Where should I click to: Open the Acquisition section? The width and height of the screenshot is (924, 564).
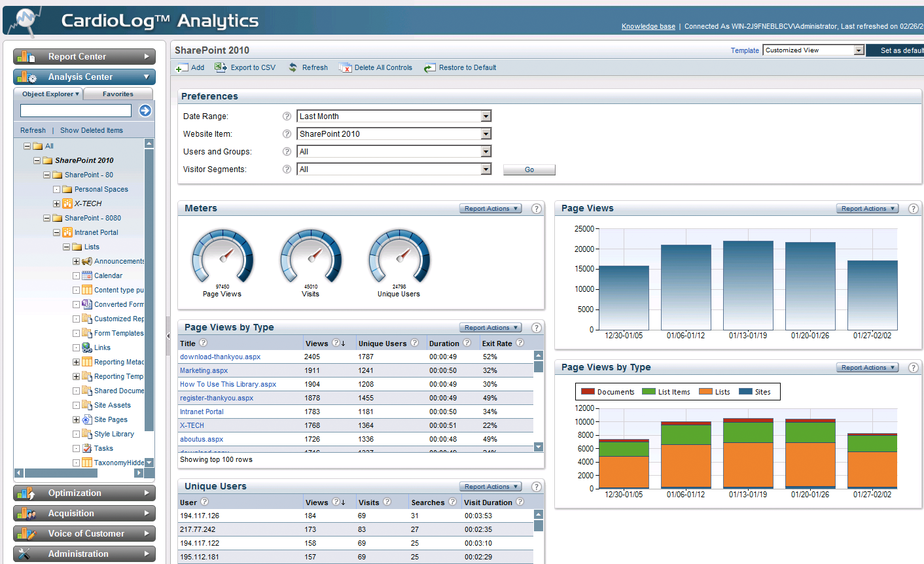[x=84, y=513]
